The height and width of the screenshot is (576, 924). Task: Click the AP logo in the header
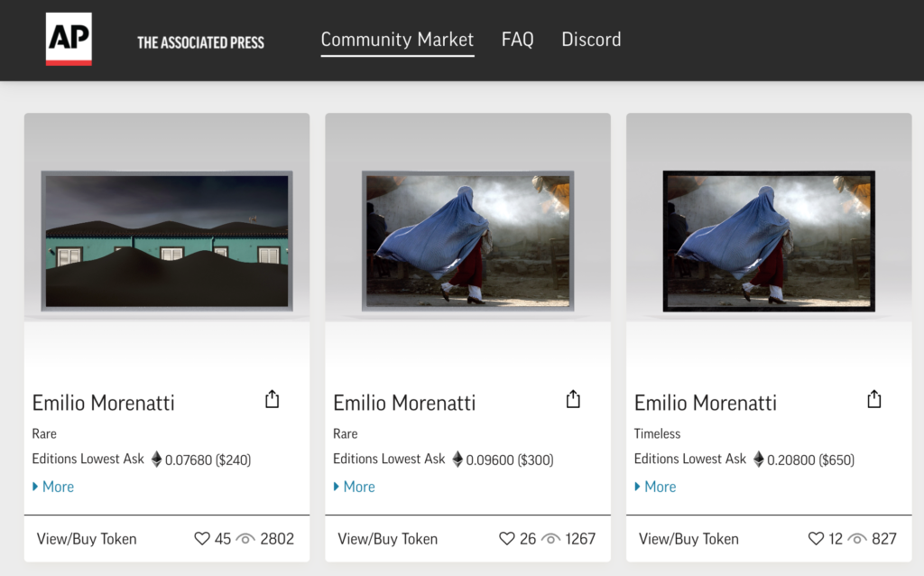coord(69,40)
